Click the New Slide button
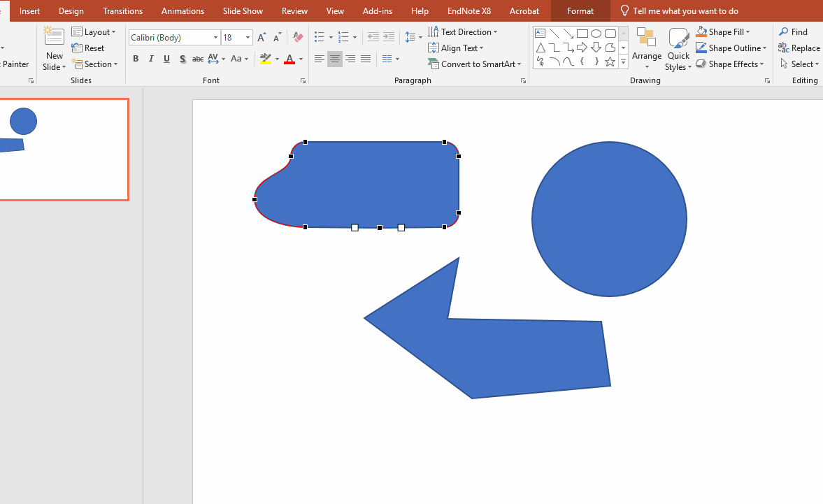This screenshot has width=823, height=504. tap(54, 48)
